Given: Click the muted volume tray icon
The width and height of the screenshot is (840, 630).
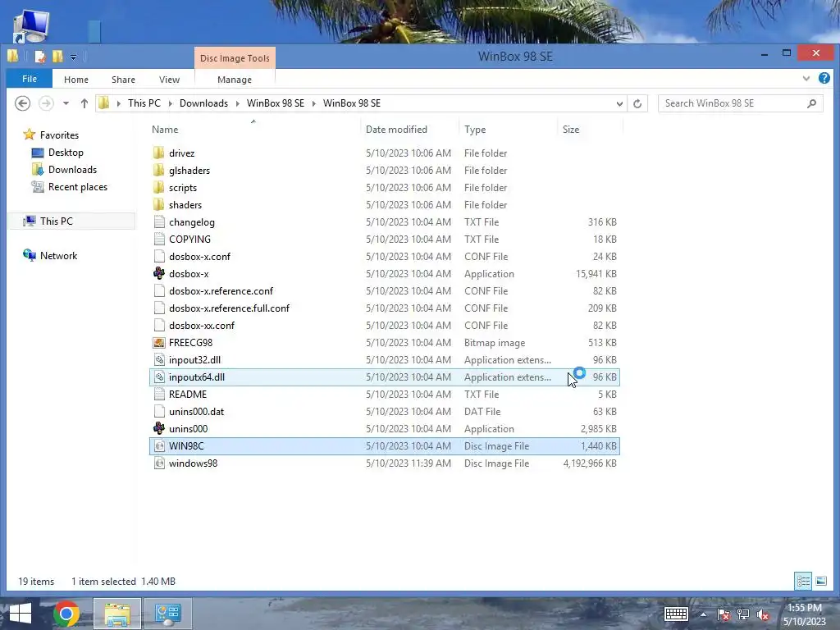Looking at the screenshot, I should (763, 614).
